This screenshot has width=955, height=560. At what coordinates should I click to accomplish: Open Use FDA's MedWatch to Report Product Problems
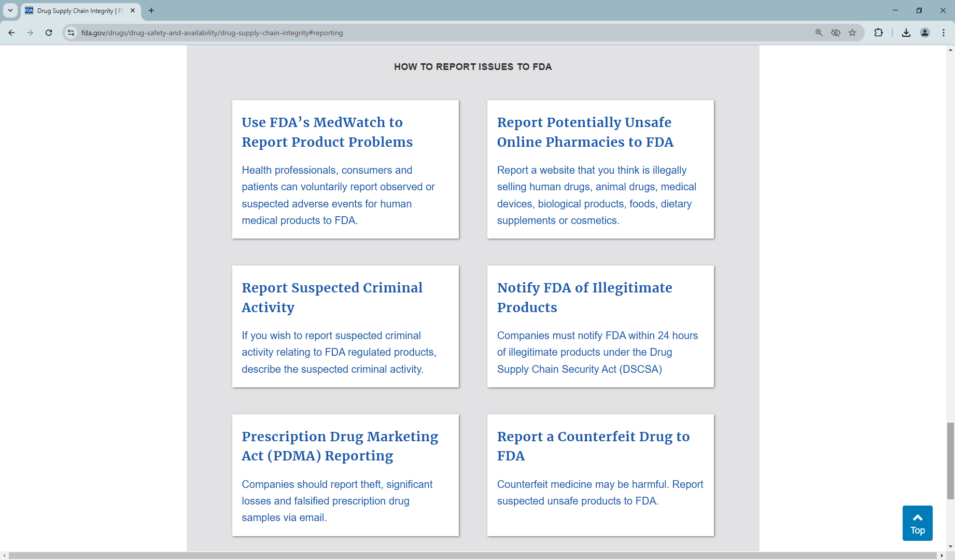pos(327,132)
